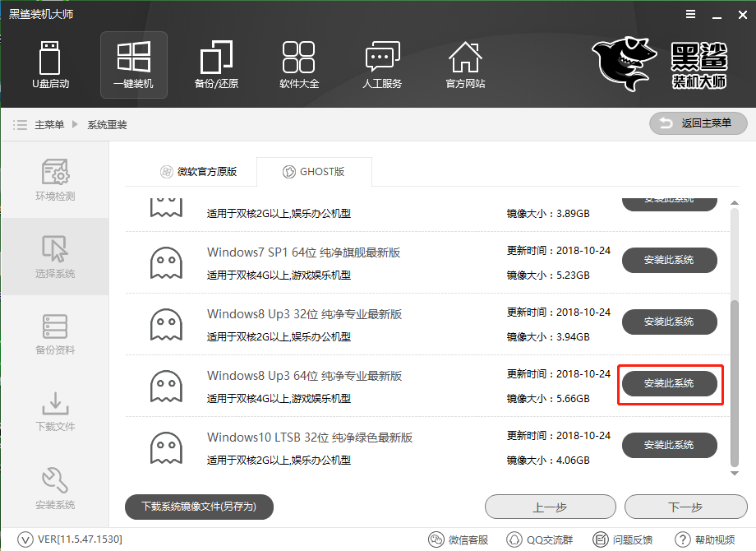Visit 官方网站 via its toolbar icon

click(x=465, y=64)
